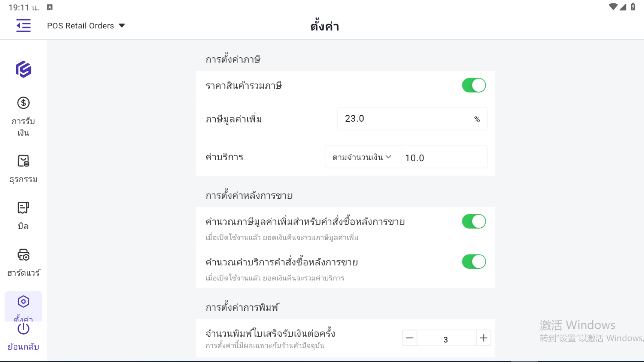This screenshot has height=362, width=644.
Task: Collapse the sidebar menu icon
Action: tap(23, 25)
